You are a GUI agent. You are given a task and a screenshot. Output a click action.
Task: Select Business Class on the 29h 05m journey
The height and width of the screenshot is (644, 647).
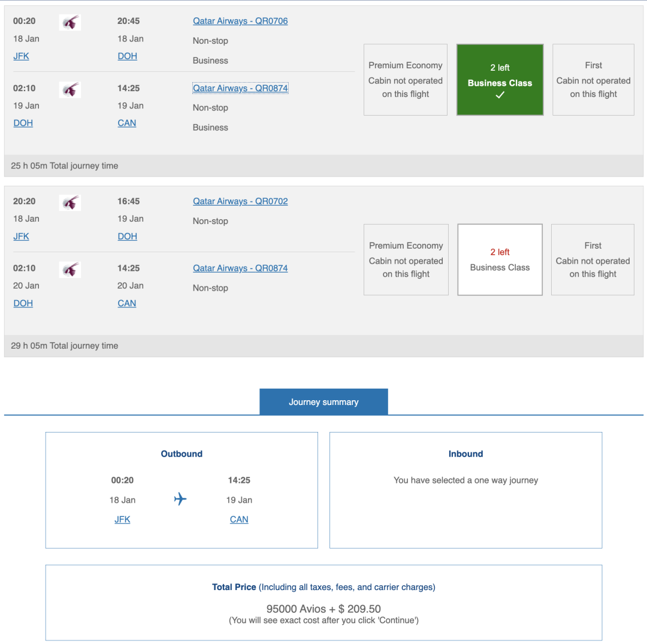coord(500,260)
